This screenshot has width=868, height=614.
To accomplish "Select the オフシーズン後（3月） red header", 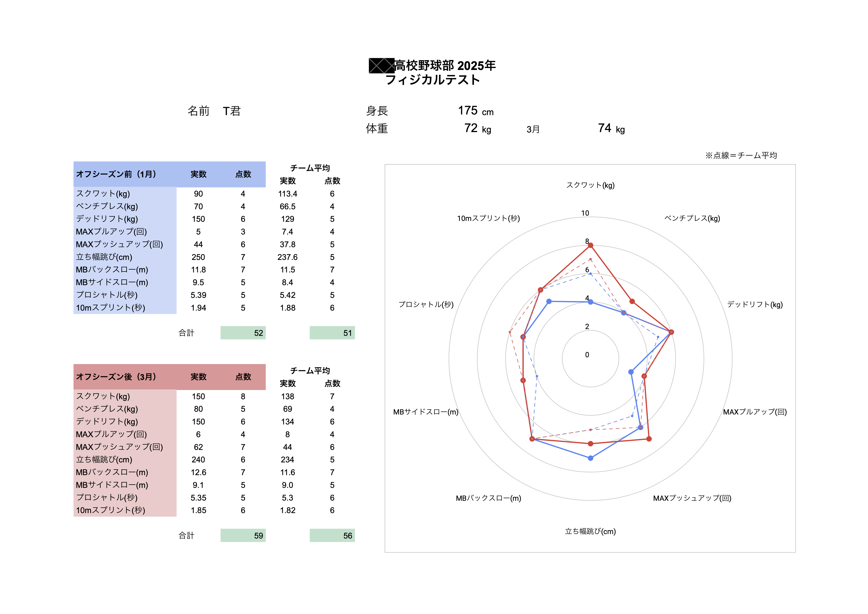I will click(116, 377).
